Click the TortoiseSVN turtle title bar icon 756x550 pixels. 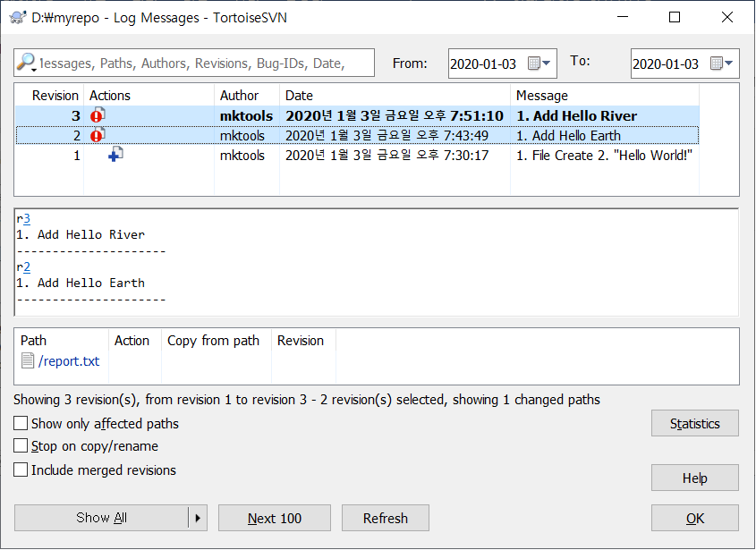coord(17,18)
